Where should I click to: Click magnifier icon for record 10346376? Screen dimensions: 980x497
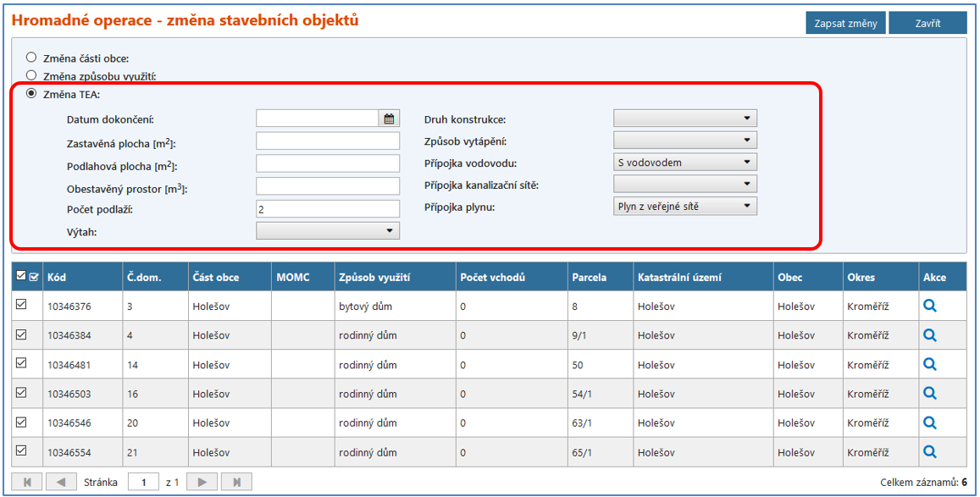(929, 306)
